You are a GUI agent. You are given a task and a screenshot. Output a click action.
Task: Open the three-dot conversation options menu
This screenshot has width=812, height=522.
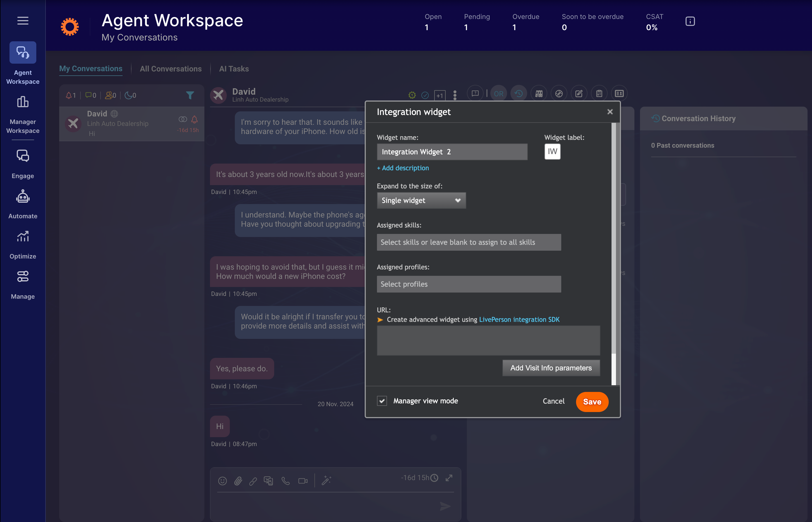click(x=455, y=95)
